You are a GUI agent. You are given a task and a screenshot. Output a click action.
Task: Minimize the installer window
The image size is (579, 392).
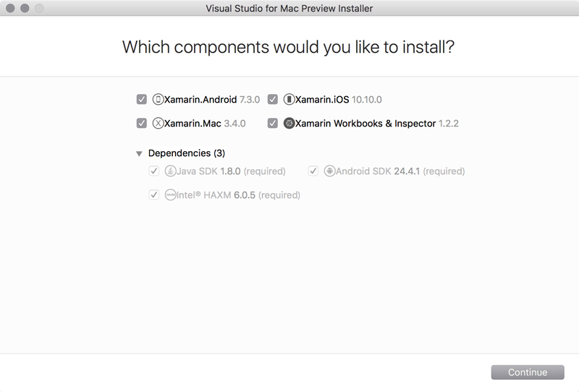(25, 8)
